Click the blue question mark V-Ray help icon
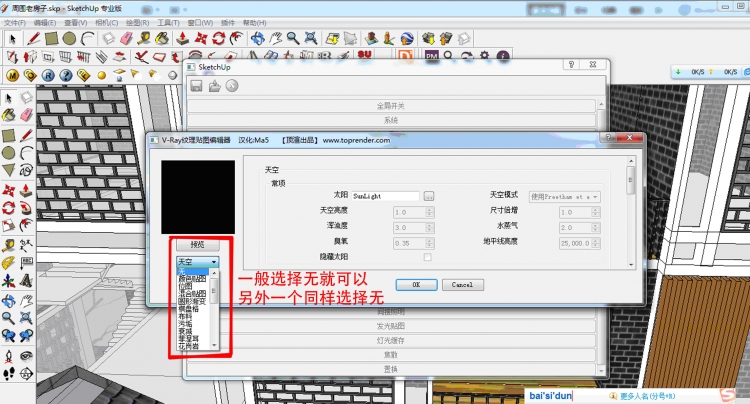 click(66, 75)
